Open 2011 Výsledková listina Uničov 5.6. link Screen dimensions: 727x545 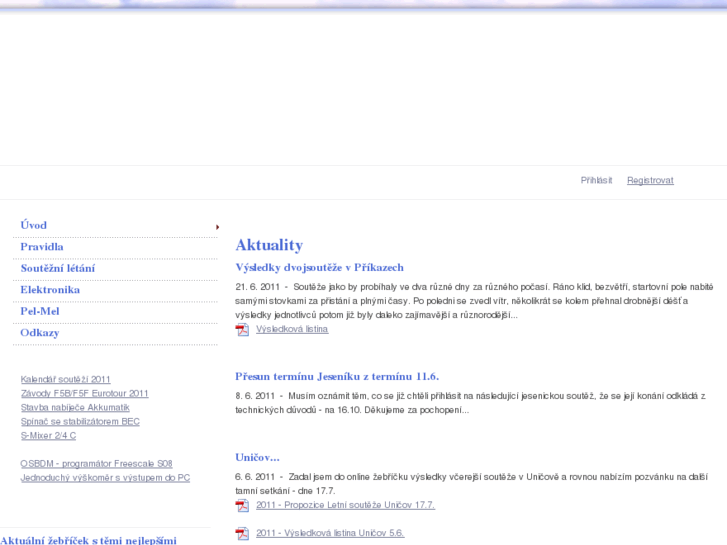(x=330, y=533)
